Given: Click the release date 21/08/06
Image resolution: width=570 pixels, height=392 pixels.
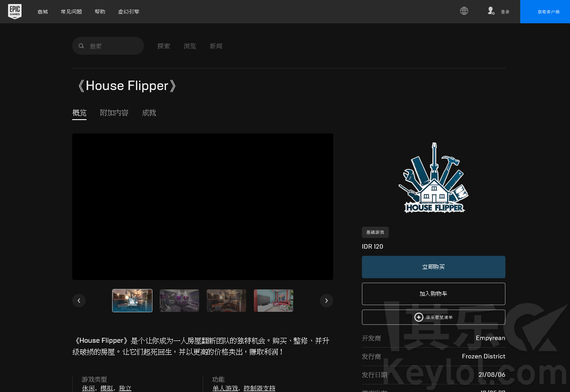Looking at the screenshot, I should (492, 375).
